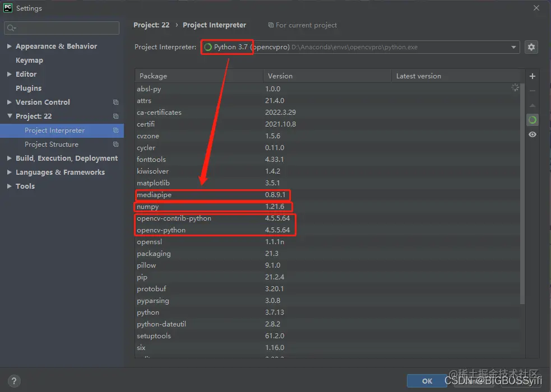Select Project Structure in the tree
Viewport: 551px width, 392px height.
pos(62,144)
